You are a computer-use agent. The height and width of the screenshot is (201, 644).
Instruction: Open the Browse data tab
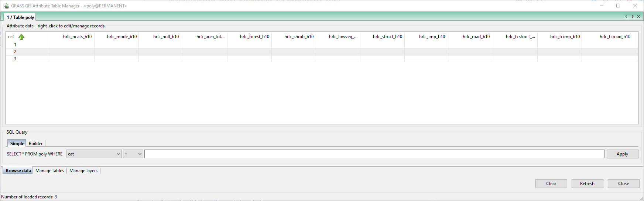pyautogui.click(x=18, y=171)
